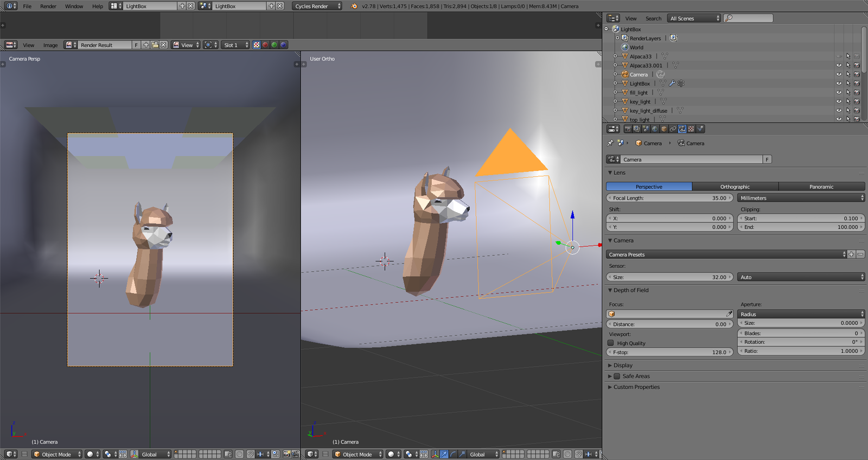
Task: Collapse the Depth of Field panel
Action: pyautogui.click(x=631, y=290)
